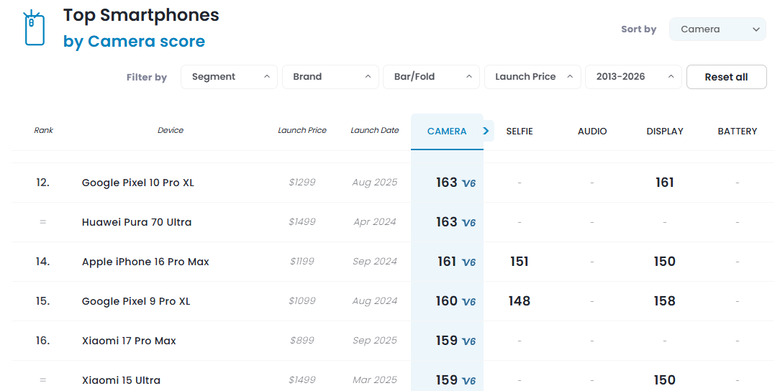Click the by Camera score subtitle

coord(134,41)
